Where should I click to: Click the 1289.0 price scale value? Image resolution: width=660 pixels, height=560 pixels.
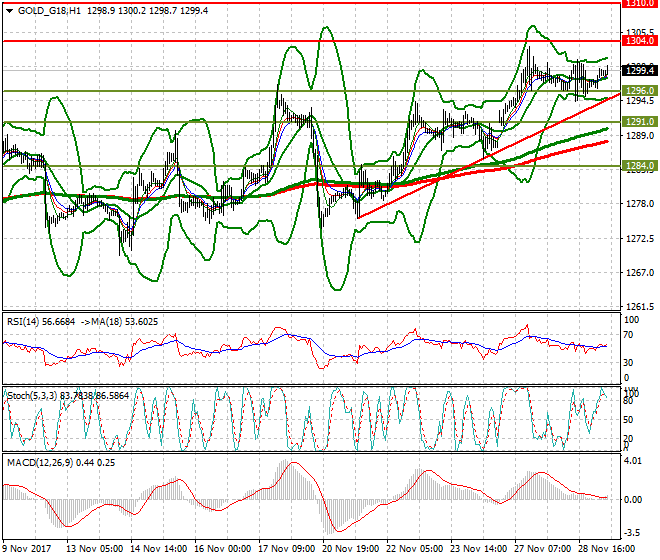point(640,136)
